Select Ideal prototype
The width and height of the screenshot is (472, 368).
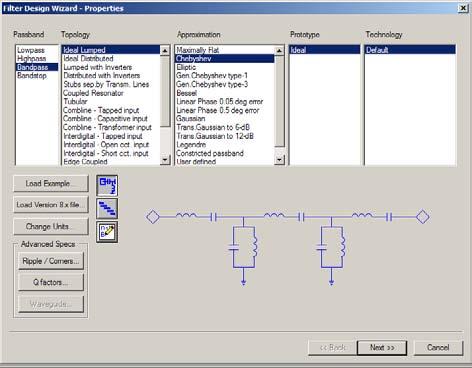click(324, 50)
